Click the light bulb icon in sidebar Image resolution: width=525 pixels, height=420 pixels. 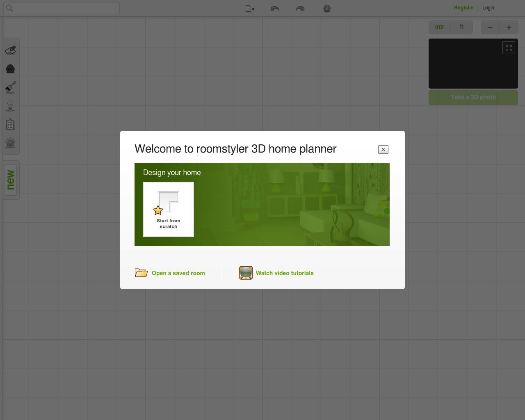click(10, 106)
